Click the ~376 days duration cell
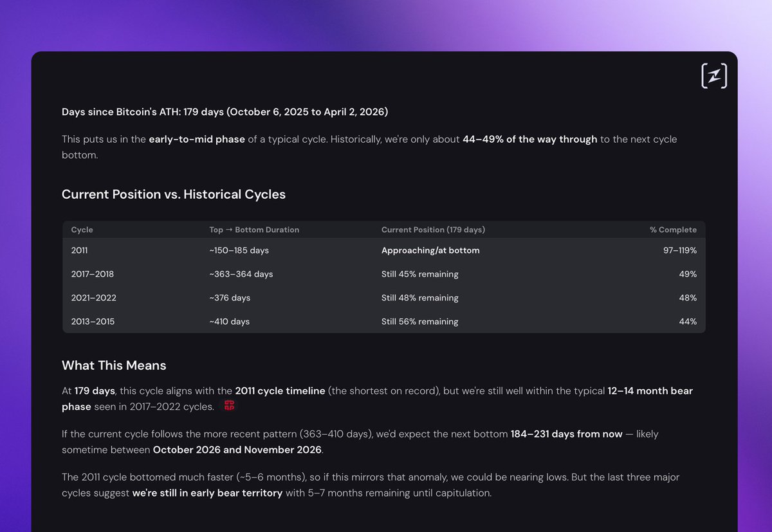This screenshot has height=532, width=772. [230, 298]
